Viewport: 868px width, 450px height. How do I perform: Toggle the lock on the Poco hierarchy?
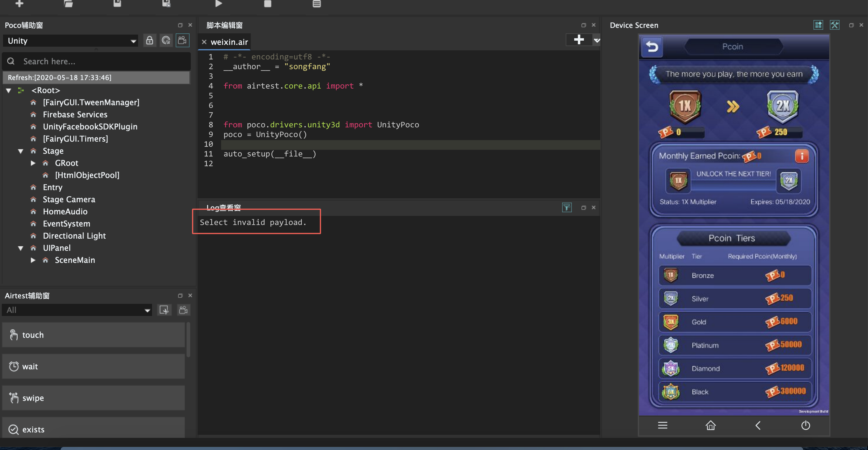pos(150,40)
